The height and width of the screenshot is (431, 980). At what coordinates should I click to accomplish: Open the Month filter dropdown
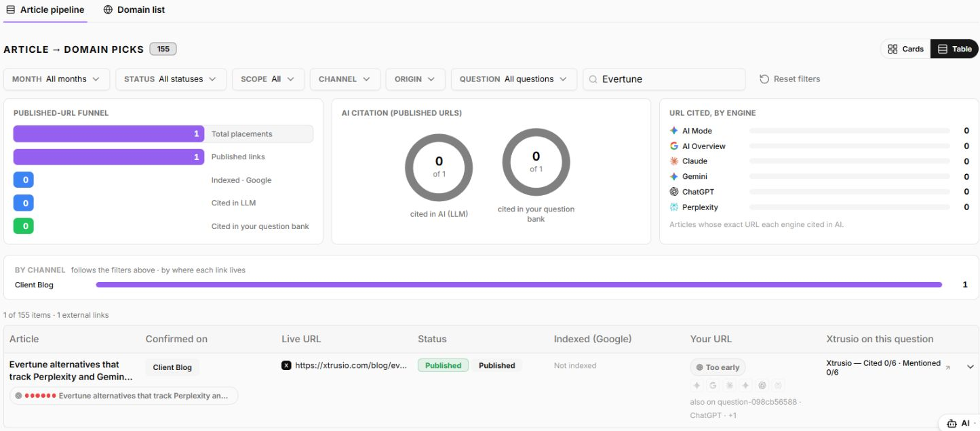(56, 79)
